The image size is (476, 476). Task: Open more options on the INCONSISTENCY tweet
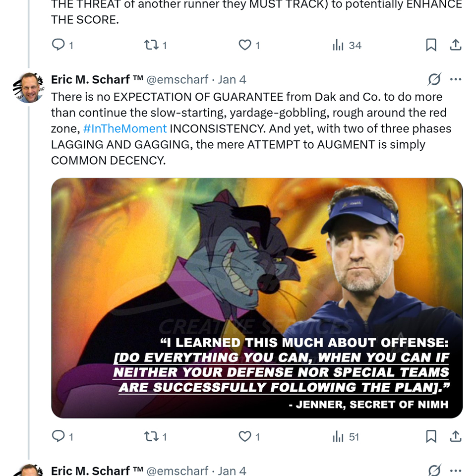click(456, 79)
